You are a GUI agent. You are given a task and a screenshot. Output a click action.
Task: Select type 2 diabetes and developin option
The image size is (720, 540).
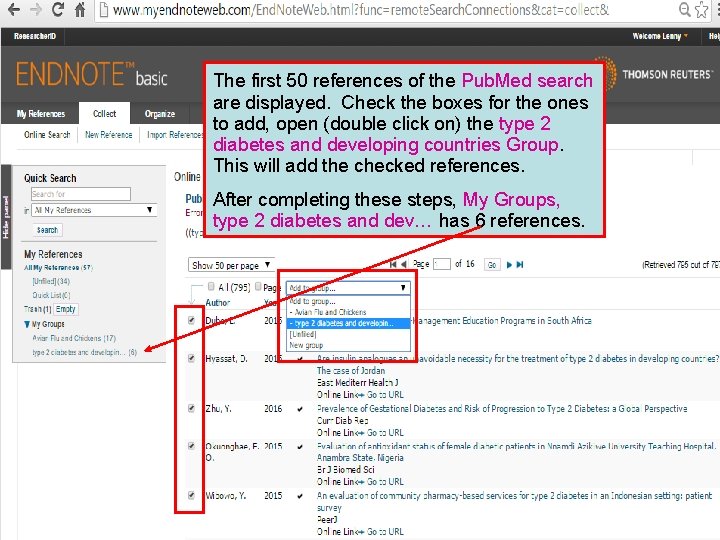(348, 323)
